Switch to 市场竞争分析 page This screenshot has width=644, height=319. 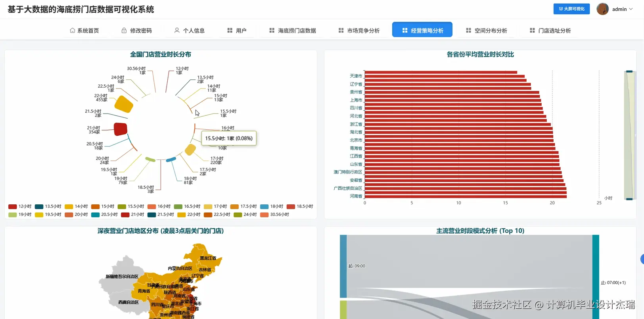[x=359, y=31]
